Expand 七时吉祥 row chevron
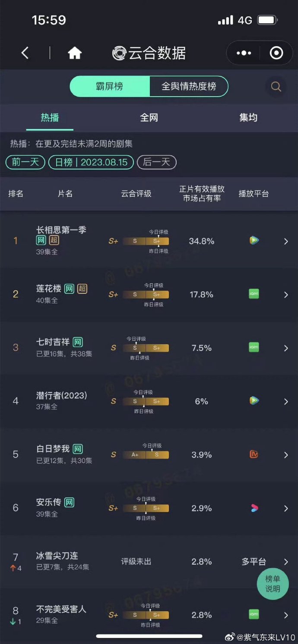Image resolution: width=298 pixels, height=644 pixels. pyautogui.click(x=286, y=348)
